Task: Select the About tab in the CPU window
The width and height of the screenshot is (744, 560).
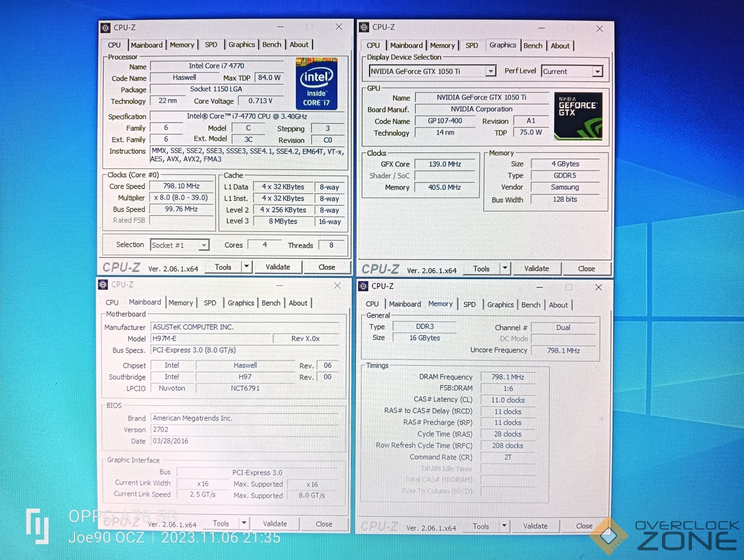Action: (x=299, y=44)
